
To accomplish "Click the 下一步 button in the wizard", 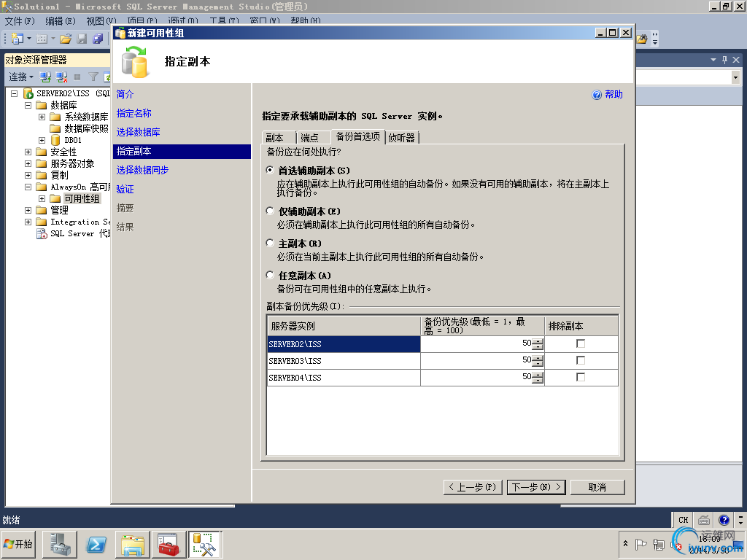I will click(x=535, y=486).
